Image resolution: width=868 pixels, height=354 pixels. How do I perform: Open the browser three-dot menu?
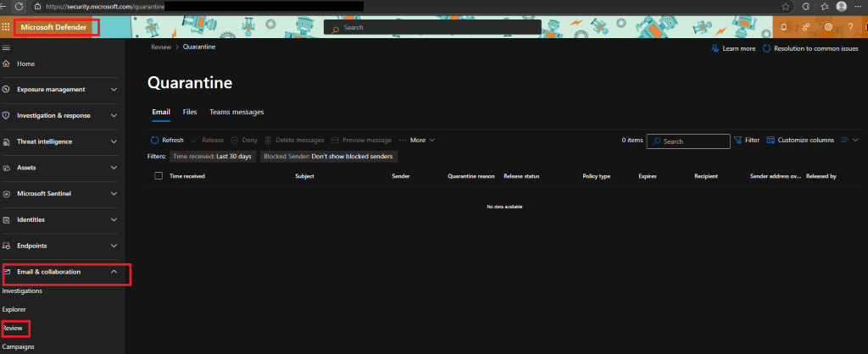859,7
